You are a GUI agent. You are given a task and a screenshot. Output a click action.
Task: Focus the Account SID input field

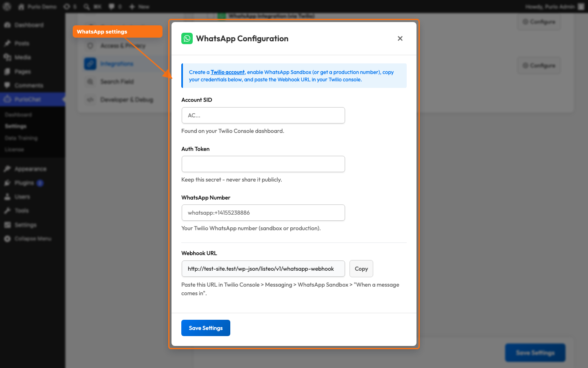click(x=263, y=115)
